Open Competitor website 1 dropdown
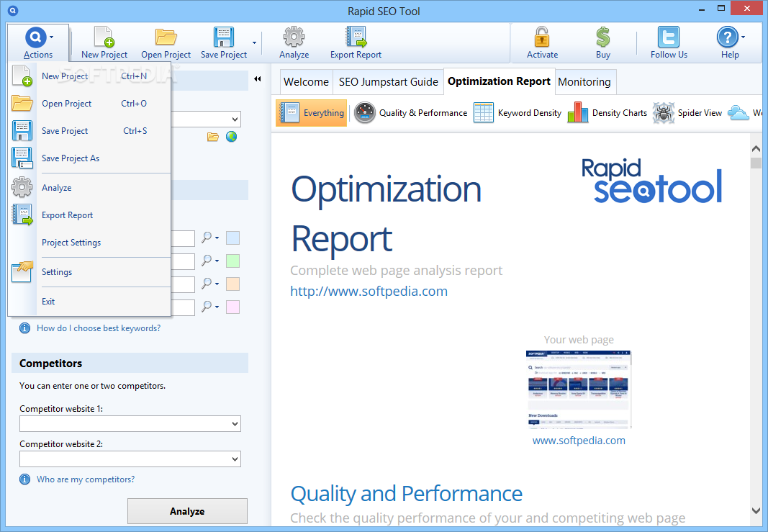This screenshot has width=768, height=532. (x=235, y=424)
